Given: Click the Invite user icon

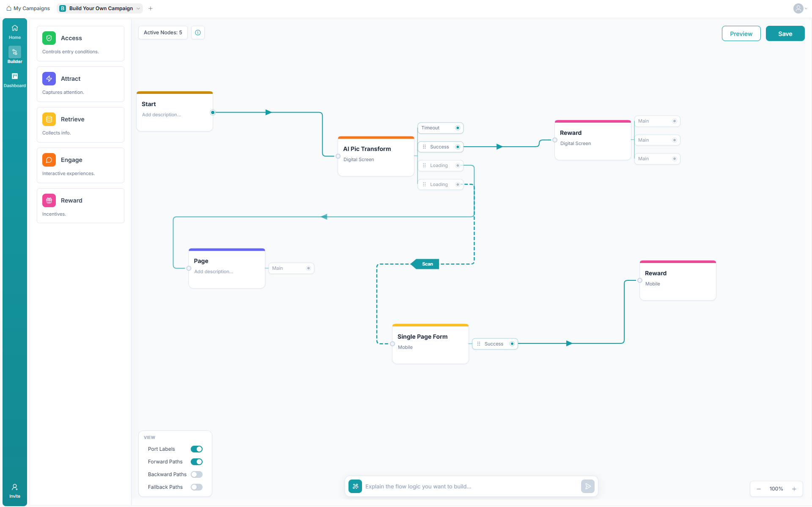Looking at the screenshot, I should click(x=15, y=487).
